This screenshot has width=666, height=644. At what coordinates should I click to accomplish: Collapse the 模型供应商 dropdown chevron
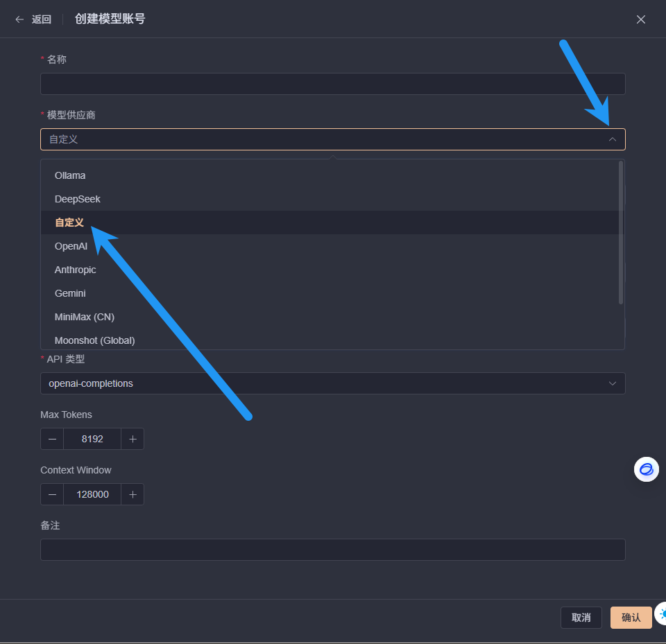(612, 139)
